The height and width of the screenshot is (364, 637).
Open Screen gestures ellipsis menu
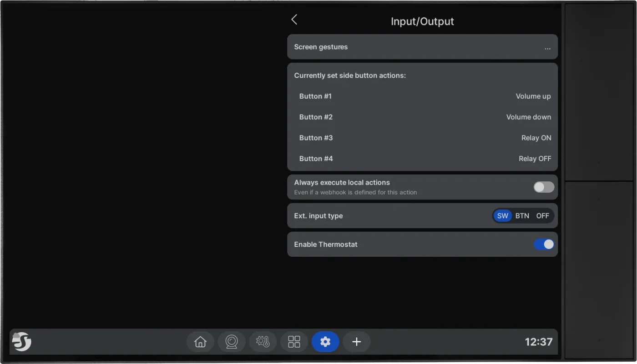point(547,47)
